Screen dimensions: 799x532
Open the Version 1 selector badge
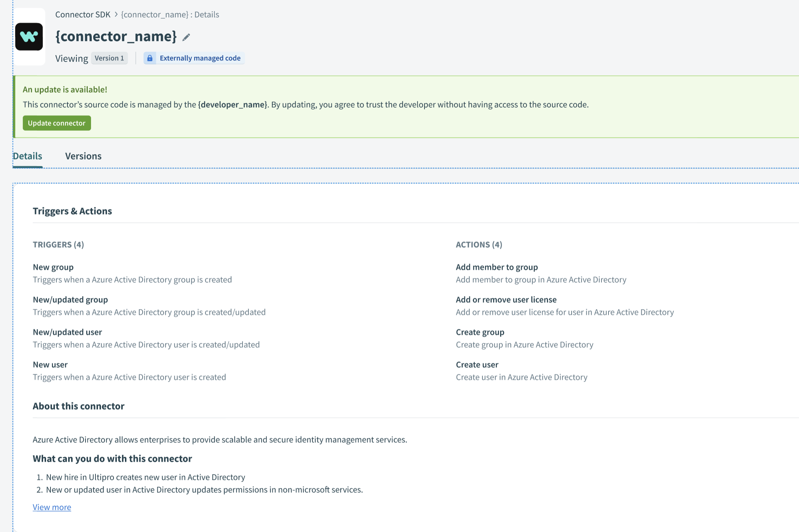109,58
